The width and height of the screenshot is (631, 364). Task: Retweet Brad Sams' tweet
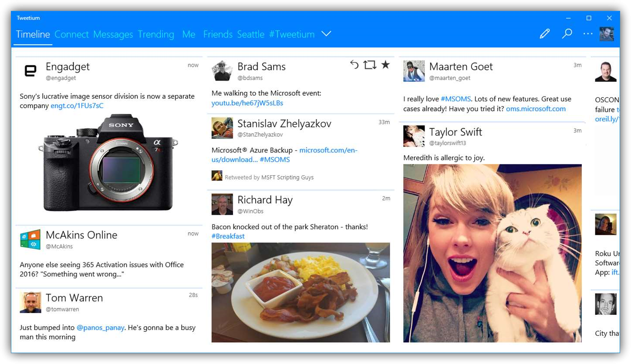click(370, 65)
